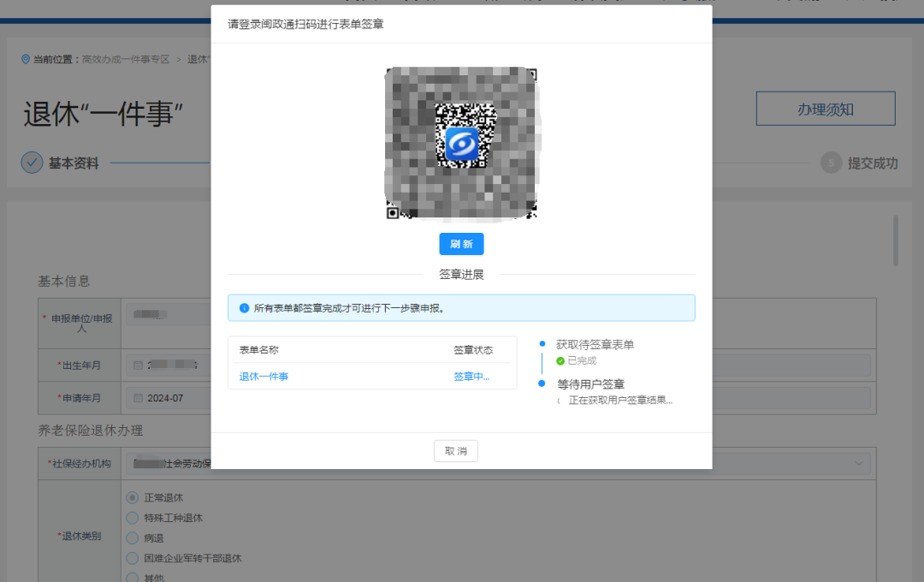Screen dimensions: 924x582
Task: Click the 等待用户签章 progress step
Action: coord(590,384)
